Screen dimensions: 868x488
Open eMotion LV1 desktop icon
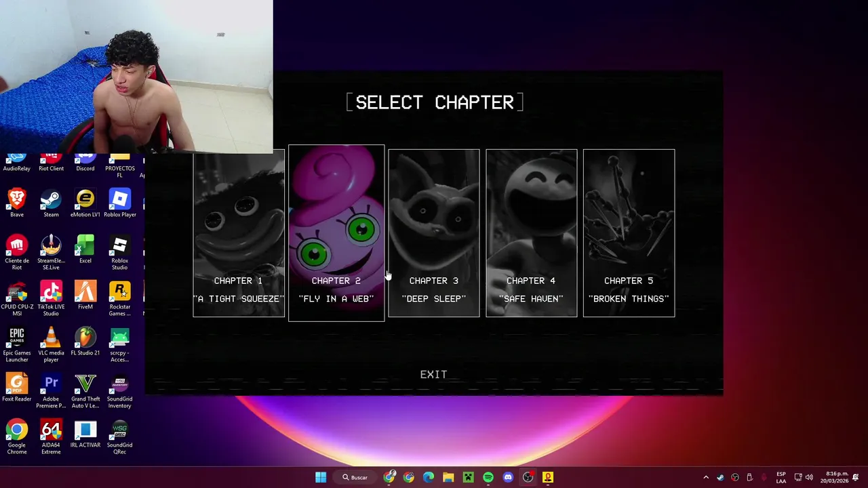point(85,203)
